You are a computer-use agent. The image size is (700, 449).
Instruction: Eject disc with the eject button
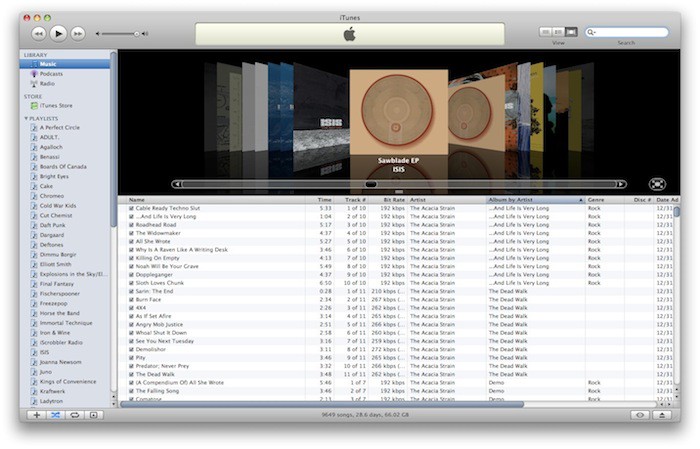[x=662, y=415]
